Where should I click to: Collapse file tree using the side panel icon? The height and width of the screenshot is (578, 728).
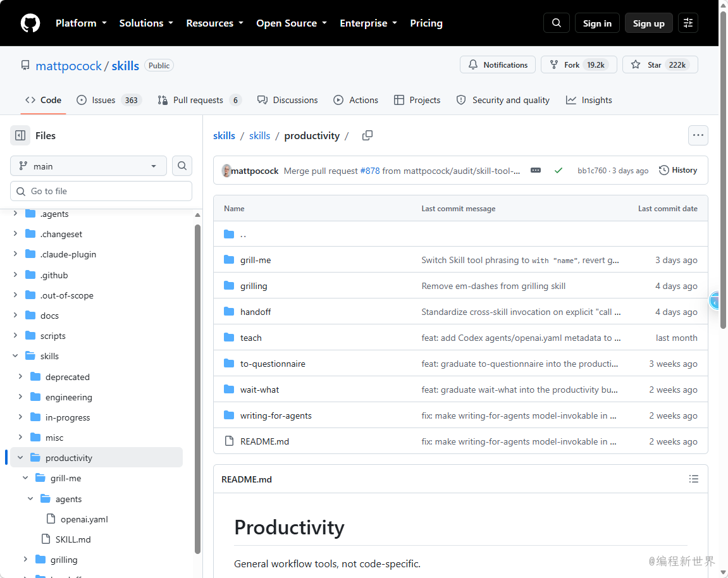pos(20,135)
